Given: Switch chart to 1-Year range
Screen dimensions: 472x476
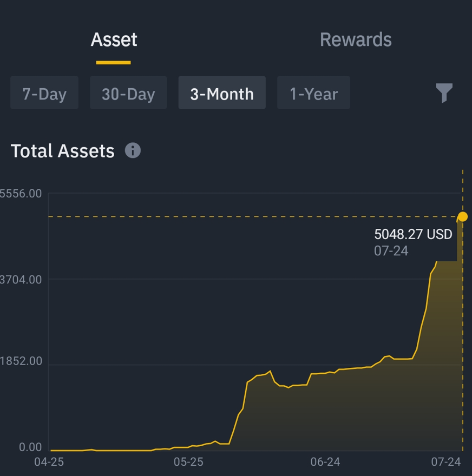Looking at the screenshot, I should tap(313, 94).
